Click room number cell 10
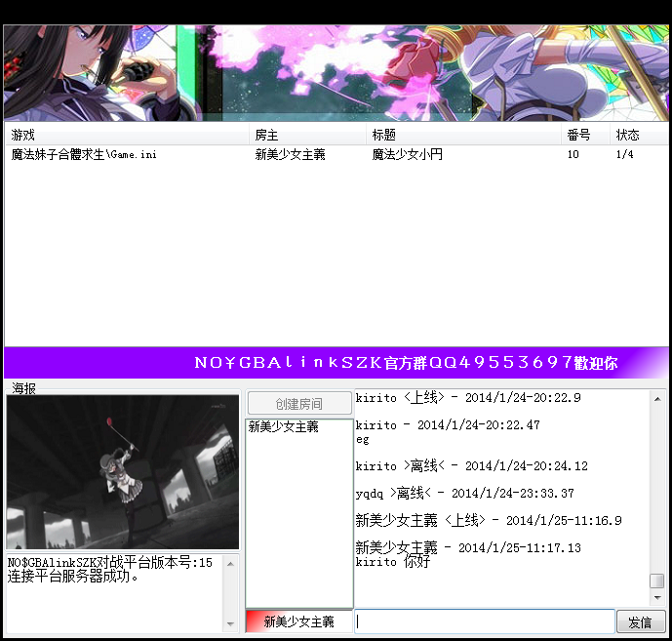The image size is (672, 641). click(x=573, y=154)
